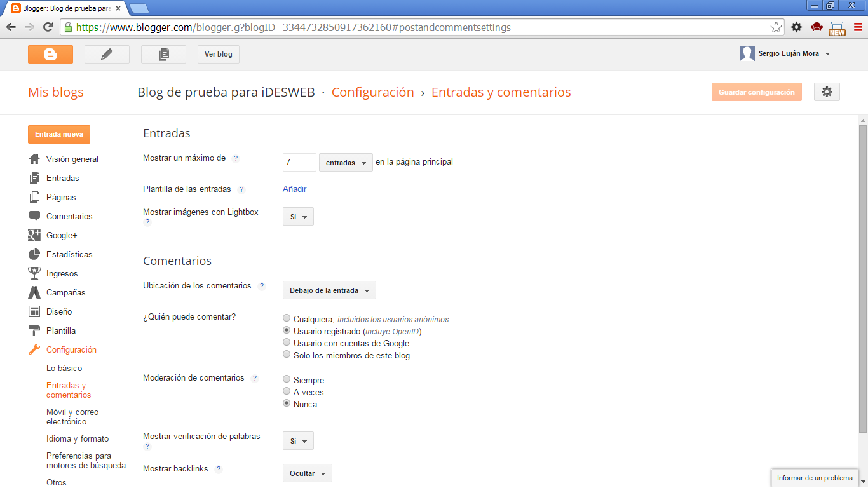Click the house icon for Visión general
This screenshot has height=488, width=868.
coord(34,159)
